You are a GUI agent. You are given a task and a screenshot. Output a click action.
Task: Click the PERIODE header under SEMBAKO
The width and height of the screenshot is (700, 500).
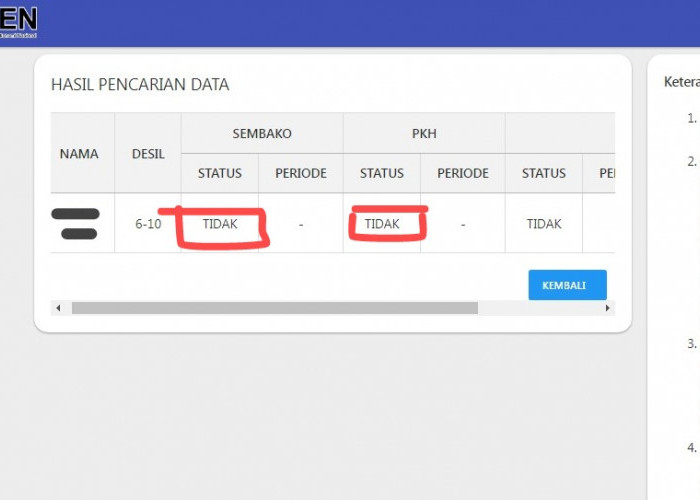301,173
